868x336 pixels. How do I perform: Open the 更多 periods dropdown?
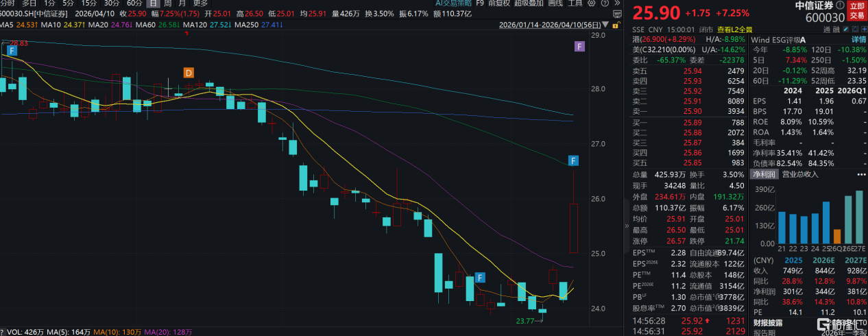coord(200,3)
